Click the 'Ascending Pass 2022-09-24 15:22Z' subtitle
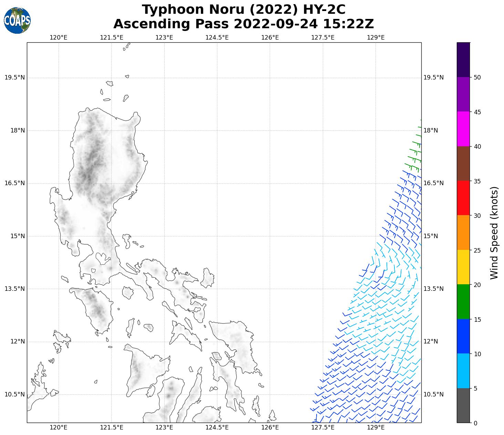 tap(244, 24)
